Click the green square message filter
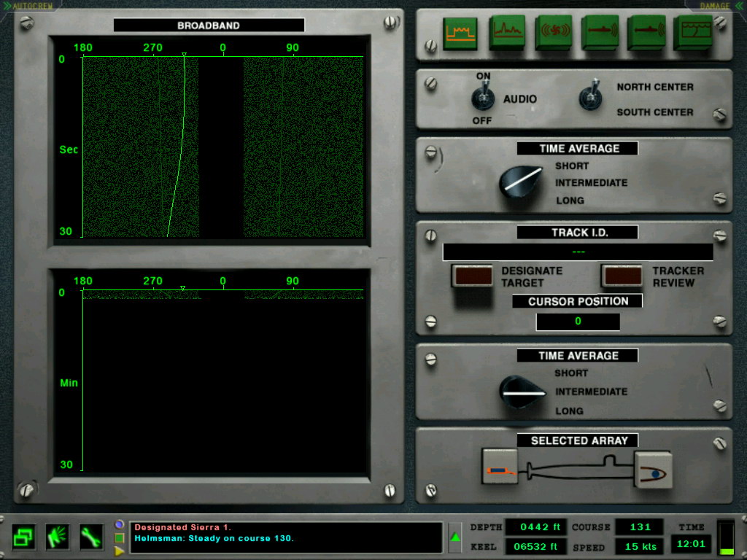Viewport: 747px width, 560px height. (119, 538)
